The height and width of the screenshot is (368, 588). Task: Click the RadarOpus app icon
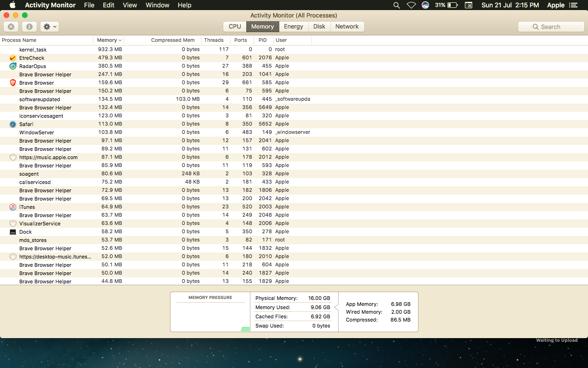tap(13, 66)
